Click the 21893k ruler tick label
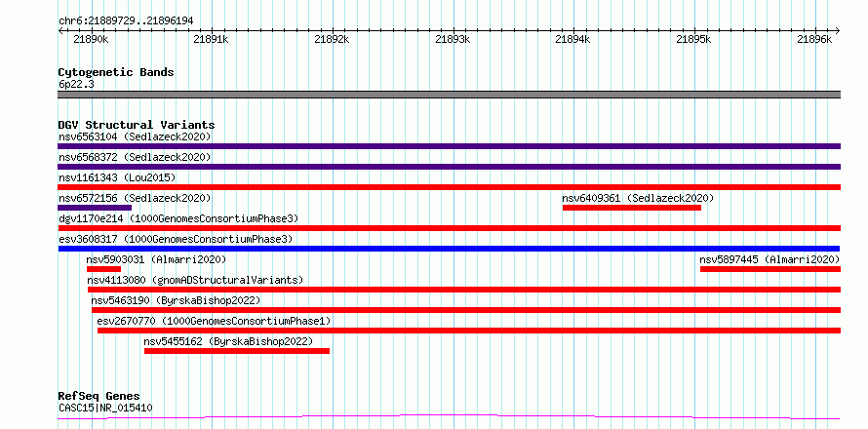Image resolution: width=868 pixels, height=429 pixels. click(x=454, y=40)
